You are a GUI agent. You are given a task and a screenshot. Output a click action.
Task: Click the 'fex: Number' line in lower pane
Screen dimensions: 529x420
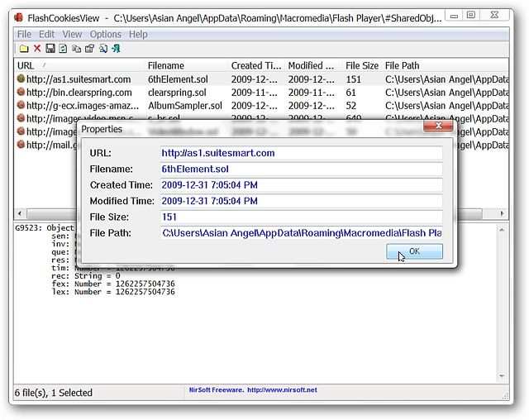click(x=113, y=284)
